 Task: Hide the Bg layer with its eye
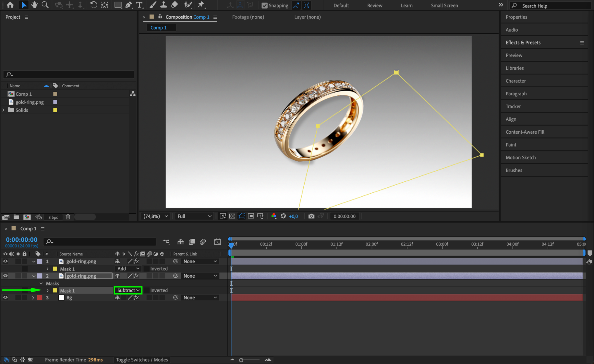click(5, 297)
